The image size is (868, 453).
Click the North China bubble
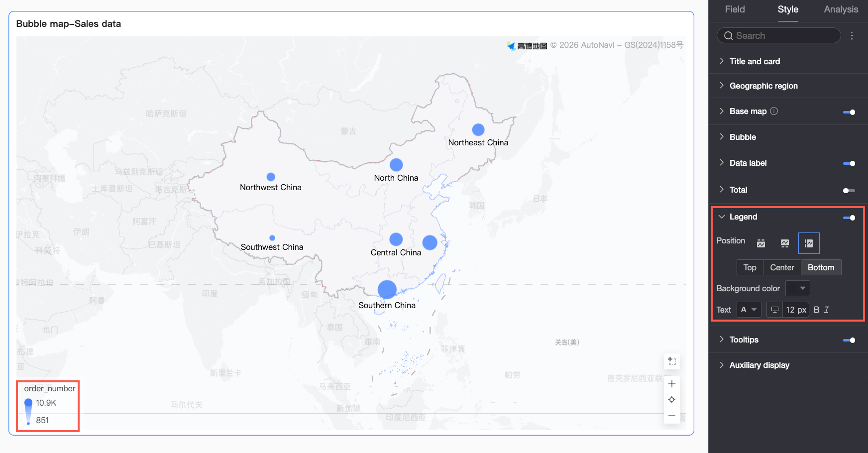tap(396, 165)
